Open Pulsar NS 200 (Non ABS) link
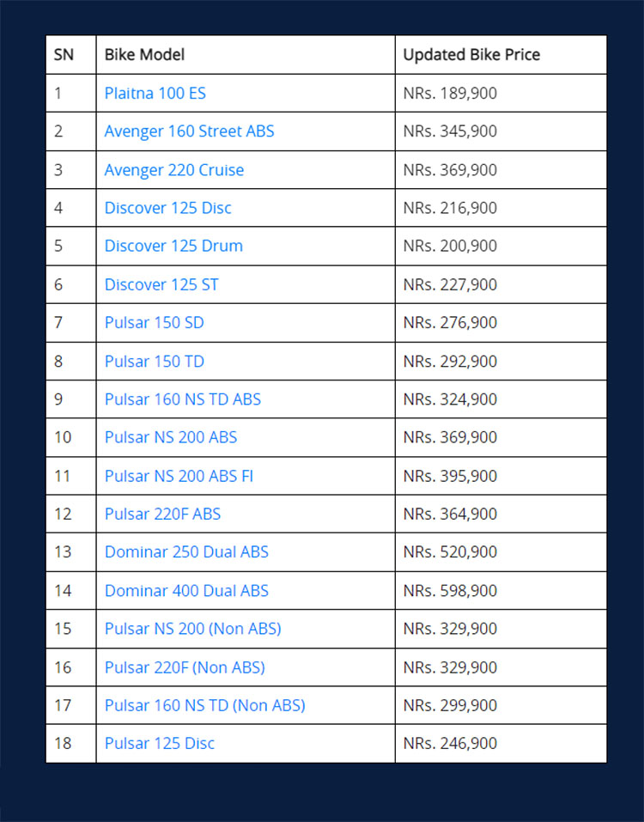The height and width of the screenshot is (822, 644). [x=193, y=629]
